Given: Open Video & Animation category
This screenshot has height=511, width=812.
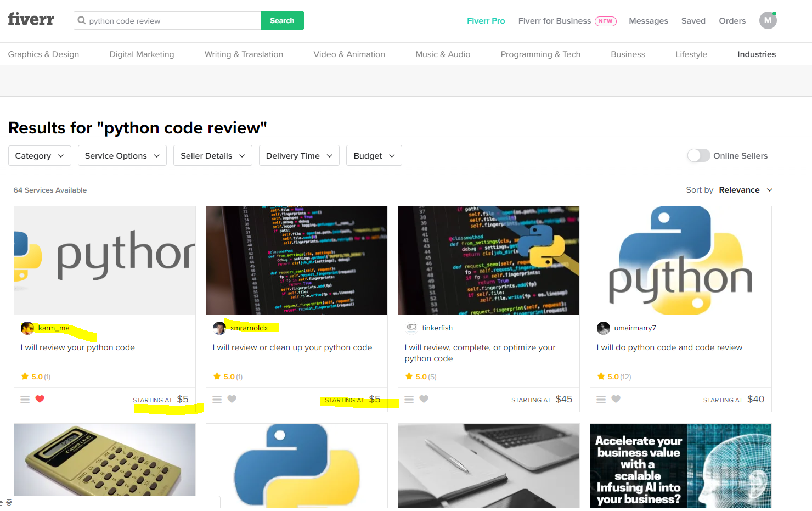Looking at the screenshot, I should coord(349,54).
